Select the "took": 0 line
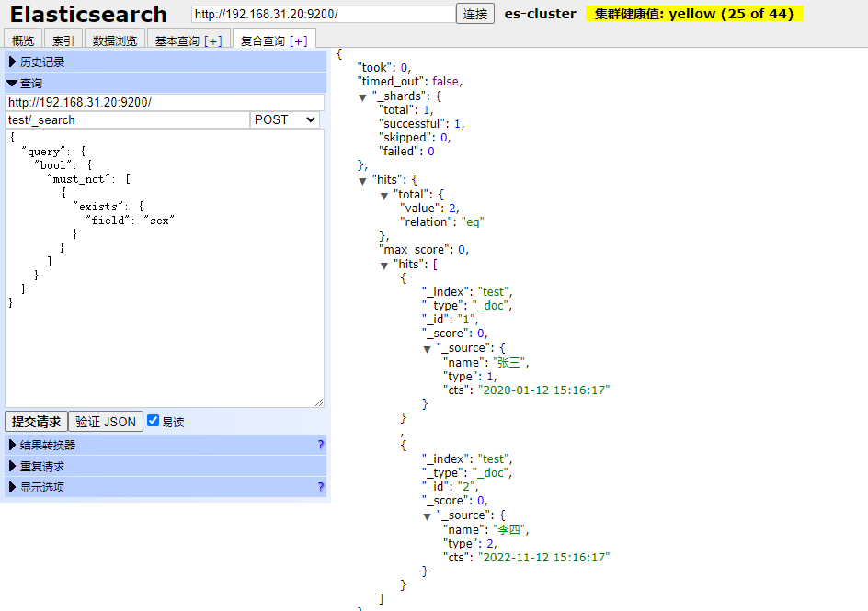The height and width of the screenshot is (611, 868). click(384, 67)
